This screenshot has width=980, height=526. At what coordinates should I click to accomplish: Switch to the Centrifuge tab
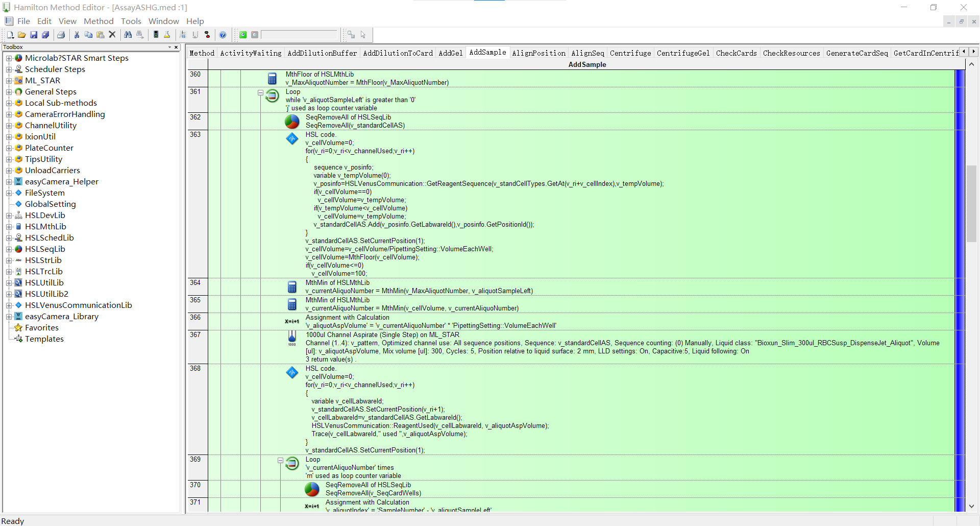point(630,53)
